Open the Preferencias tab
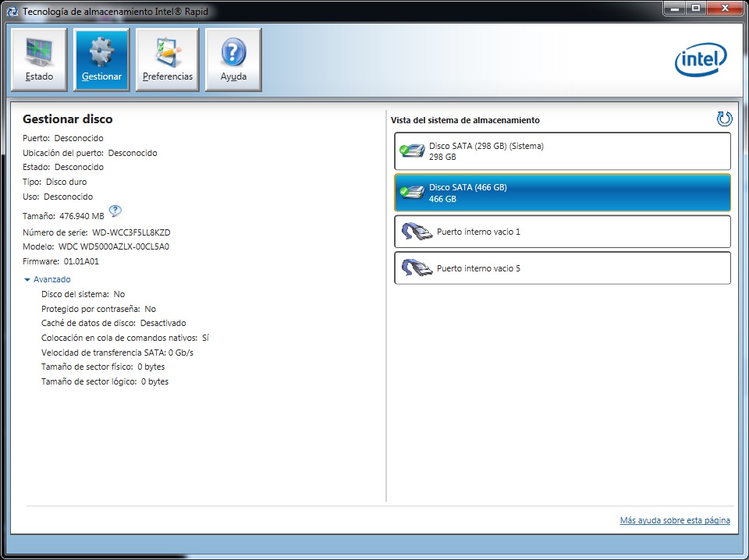This screenshot has height=560, width=749. (168, 60)
